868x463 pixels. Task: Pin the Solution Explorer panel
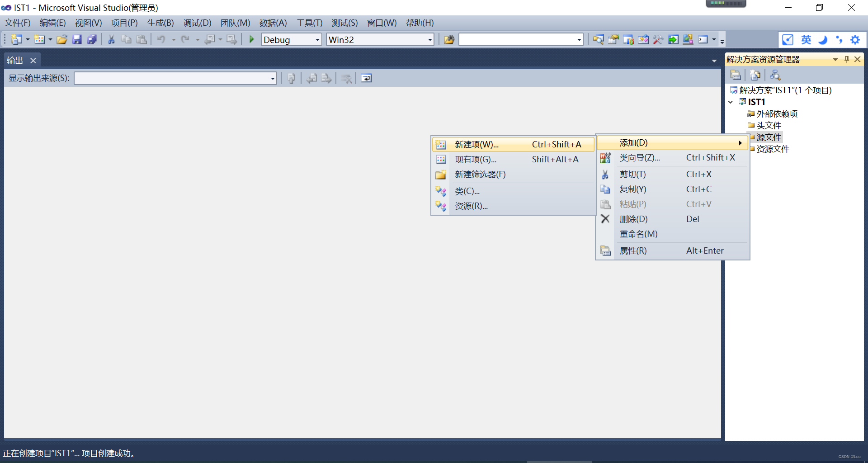[847, 59]
